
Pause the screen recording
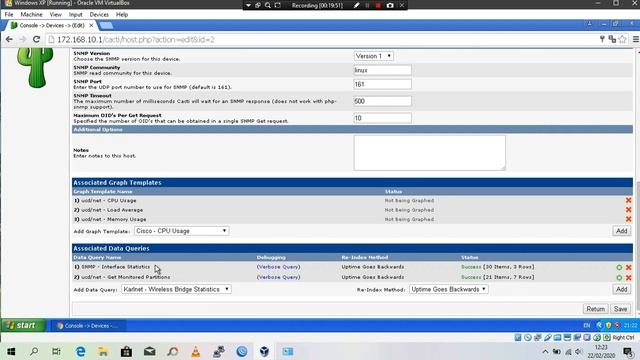pos(367,5)
